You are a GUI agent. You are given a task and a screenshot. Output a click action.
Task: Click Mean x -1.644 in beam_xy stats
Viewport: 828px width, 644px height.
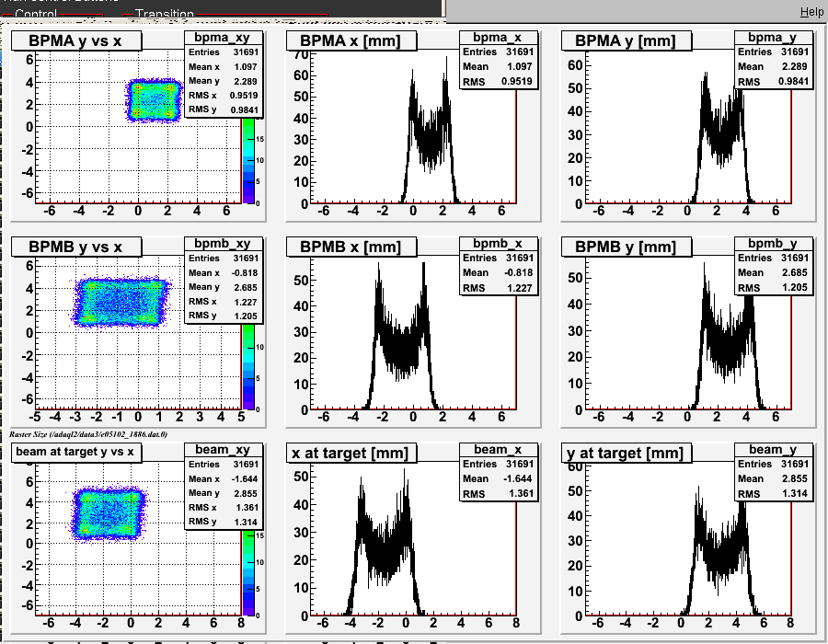223,478
